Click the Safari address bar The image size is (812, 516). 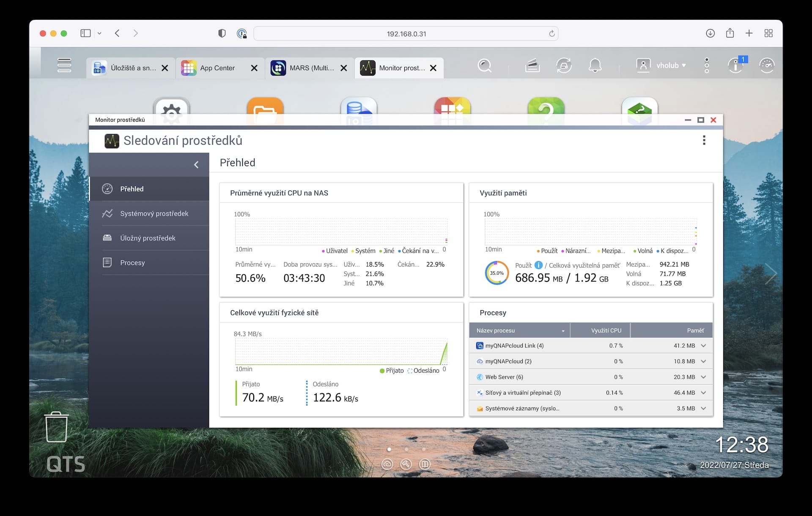point(406,34)
